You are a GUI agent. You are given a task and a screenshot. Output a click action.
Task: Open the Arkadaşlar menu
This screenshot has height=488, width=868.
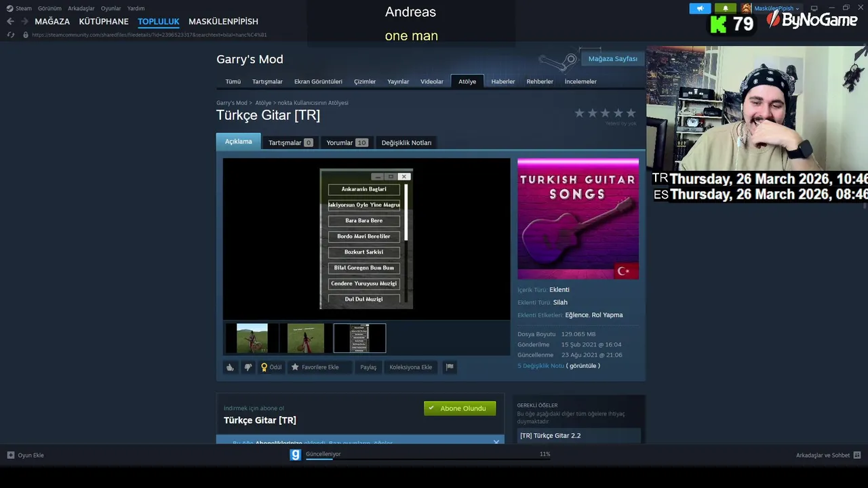pos(81,8)
